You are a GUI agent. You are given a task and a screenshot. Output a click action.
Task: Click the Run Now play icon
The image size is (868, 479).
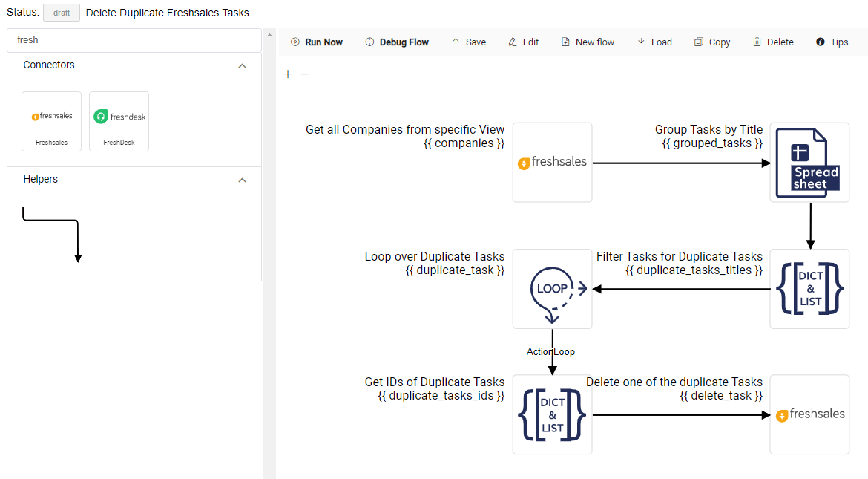tap(295, 42)
